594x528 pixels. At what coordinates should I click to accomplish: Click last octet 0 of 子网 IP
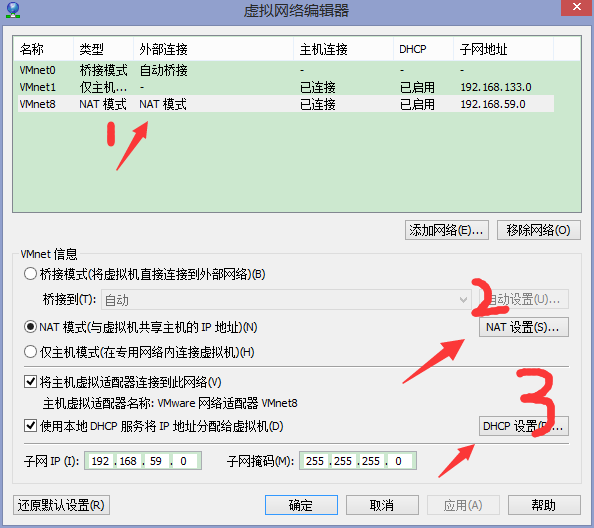(x=183, y=461)
